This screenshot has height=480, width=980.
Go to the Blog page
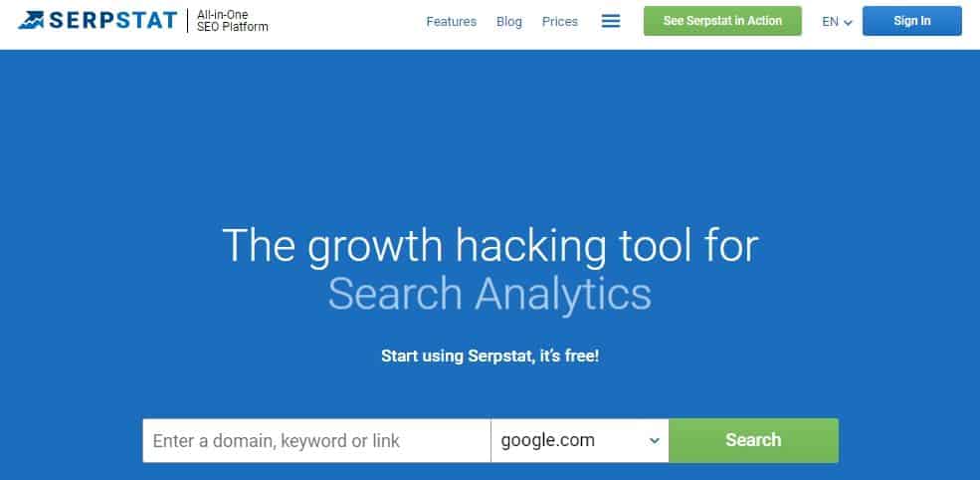pyautogui.click(x=508, y=21)
